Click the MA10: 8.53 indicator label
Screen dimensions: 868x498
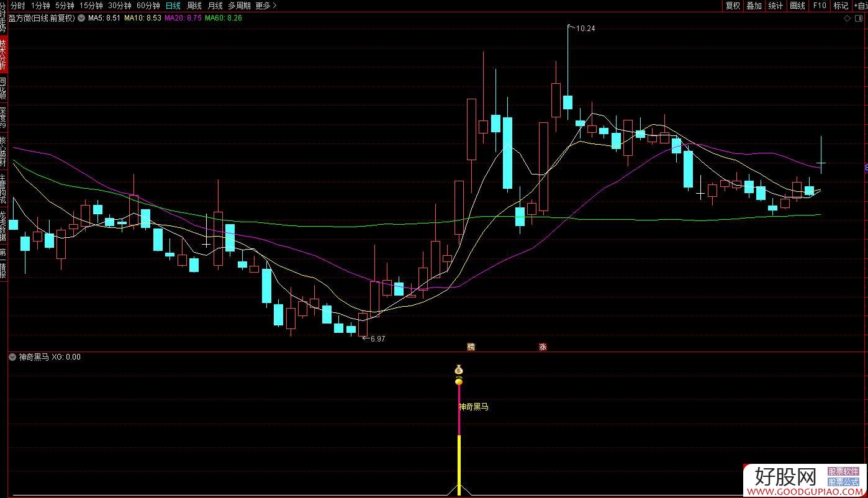(x=142, y=18)
